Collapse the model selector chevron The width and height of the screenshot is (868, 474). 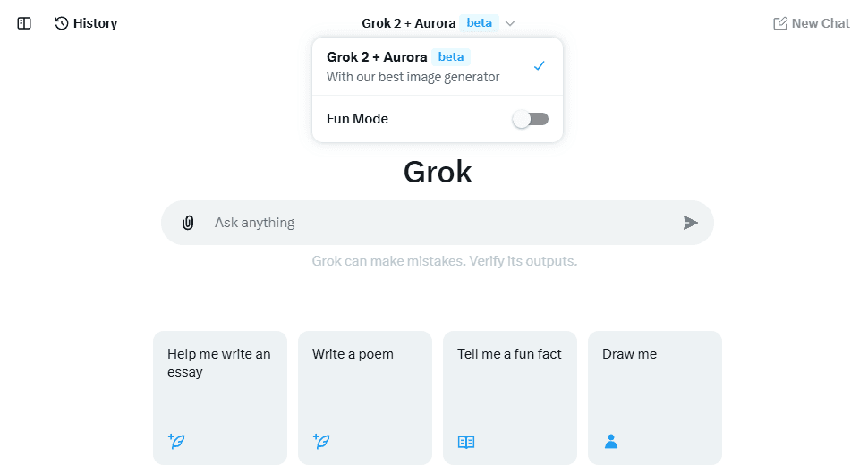click(510, 23)
